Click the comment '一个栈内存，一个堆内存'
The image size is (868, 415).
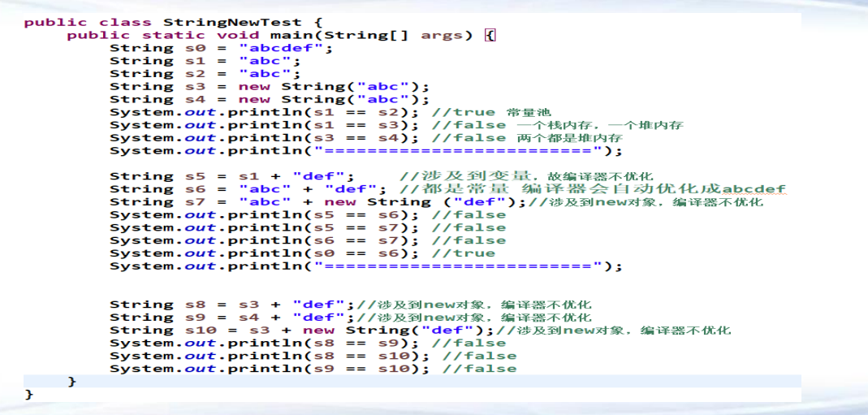coord(600,125)
